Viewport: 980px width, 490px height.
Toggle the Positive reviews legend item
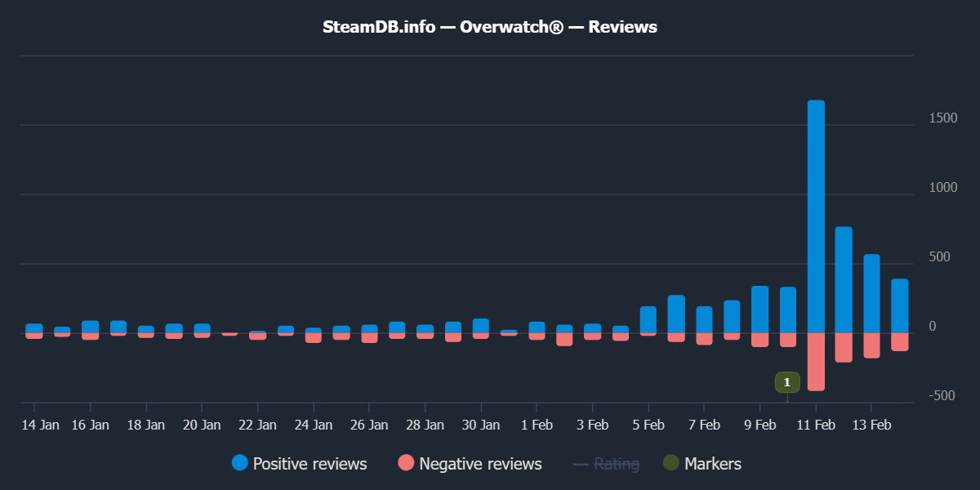pos(310,464)
